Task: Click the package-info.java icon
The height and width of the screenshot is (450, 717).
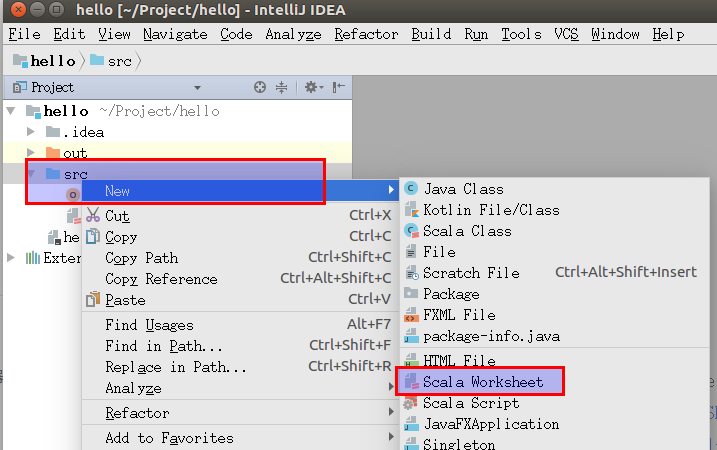Action: coord(412,336)
